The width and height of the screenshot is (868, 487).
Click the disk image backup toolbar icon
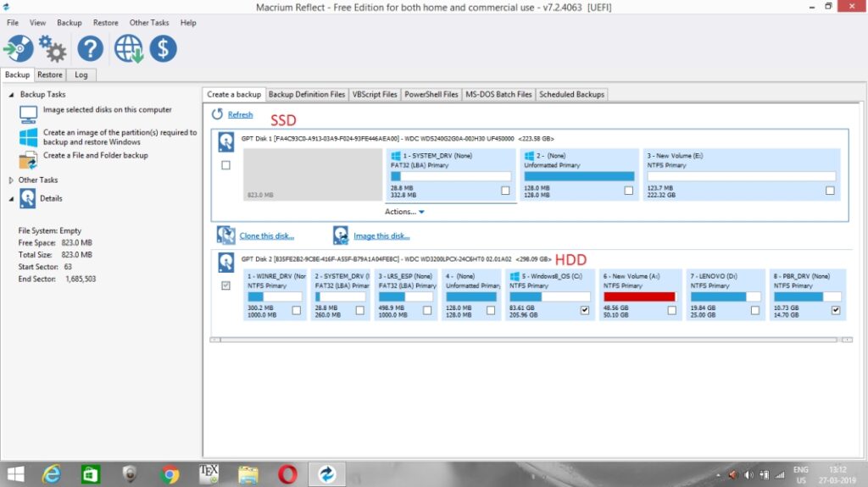(19, 49)
